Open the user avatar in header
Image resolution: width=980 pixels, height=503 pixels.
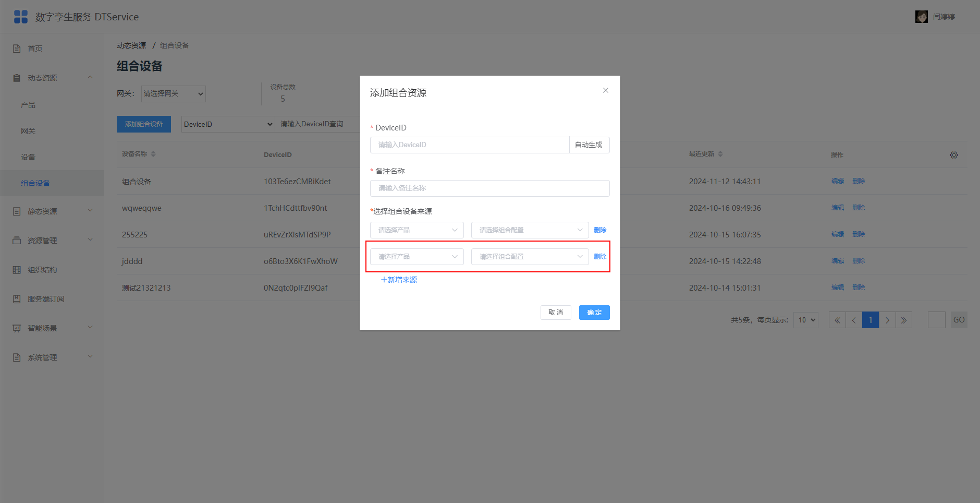tap(921, 17)
